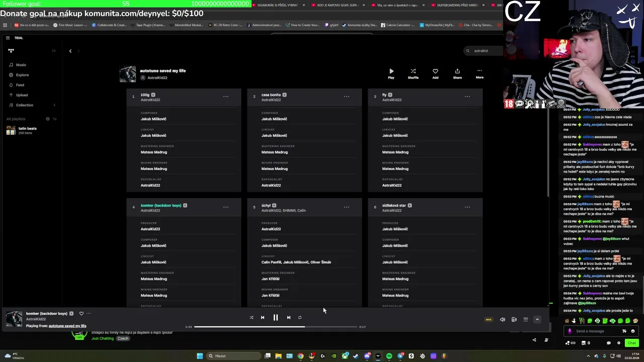Open Google Chrome from the taskbar

300,356
